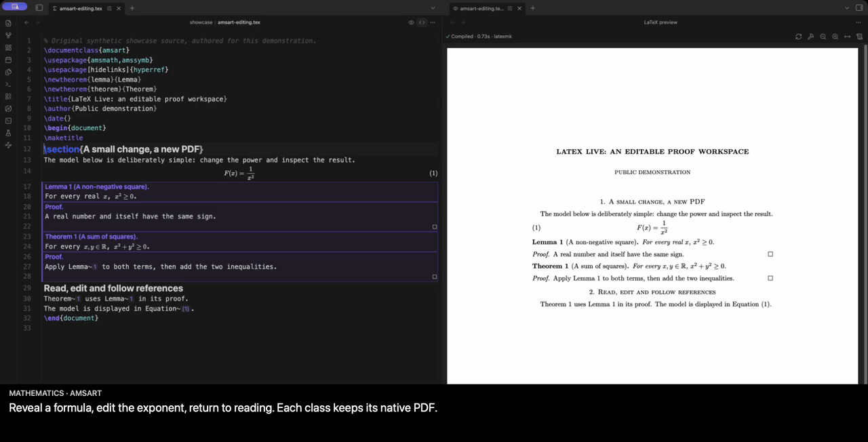868x442 pixels.
Task: Toggle source mode code brackets icon
Action: coord(422,22)
